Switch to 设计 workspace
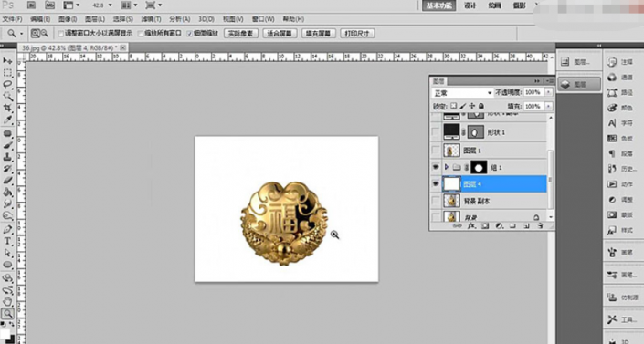 (x=470, y=5)
